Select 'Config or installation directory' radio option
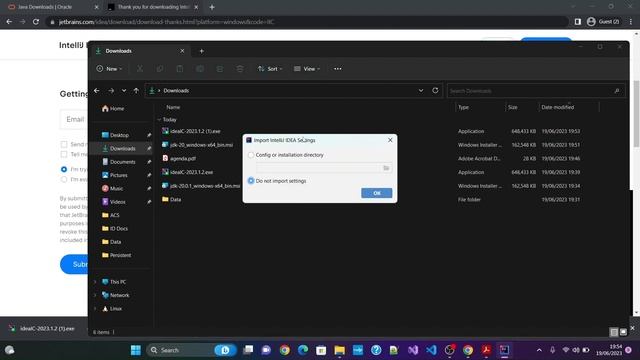 [x=251, y=155]
